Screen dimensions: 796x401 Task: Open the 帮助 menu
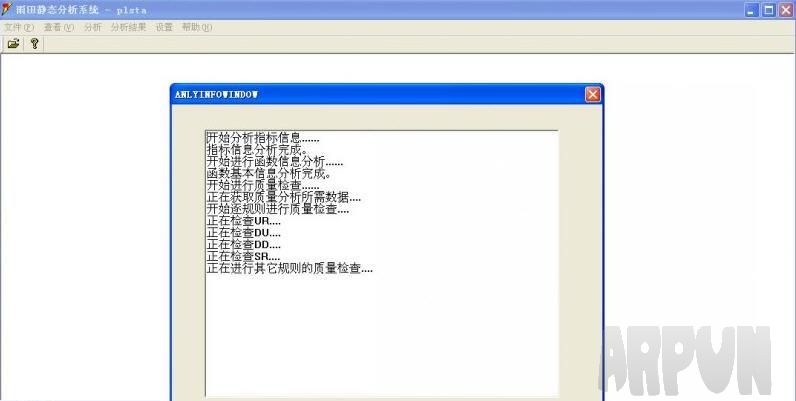(197, 27)
